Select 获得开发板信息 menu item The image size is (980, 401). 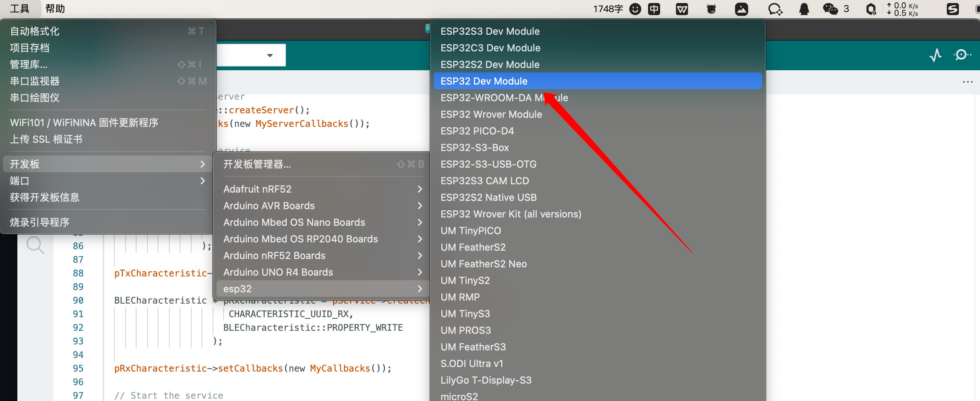pos(108,197)
